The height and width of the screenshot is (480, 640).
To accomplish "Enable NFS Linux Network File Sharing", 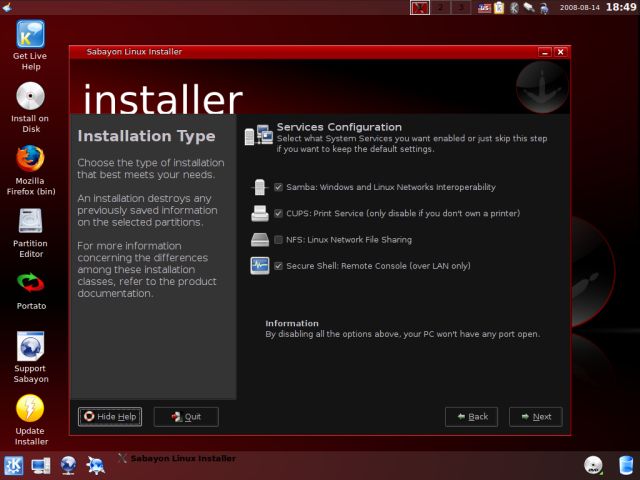I will [x=278, y=240].
